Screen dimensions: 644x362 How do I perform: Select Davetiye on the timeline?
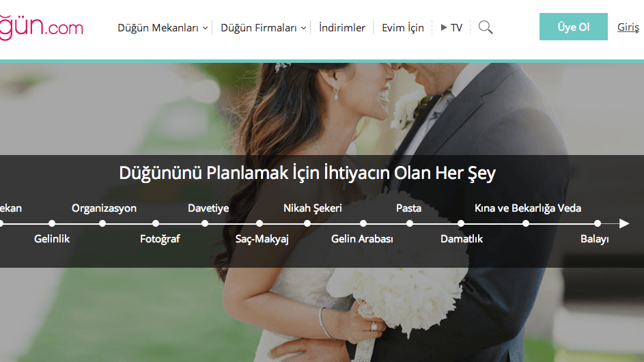tap(208, 208)
